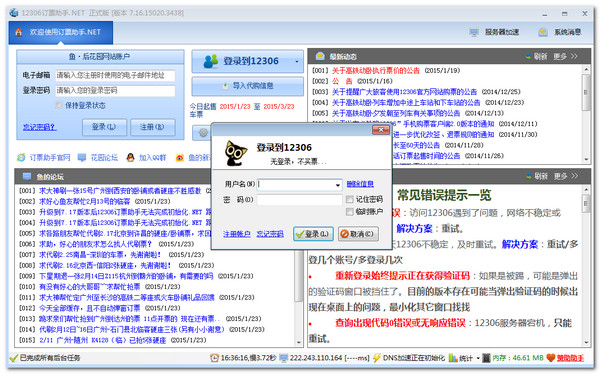Image resolution: width=600 pixels, height=374 pixels.
Task: Click 登录(L) button in website account panel
Action: [x=104, y=127]
